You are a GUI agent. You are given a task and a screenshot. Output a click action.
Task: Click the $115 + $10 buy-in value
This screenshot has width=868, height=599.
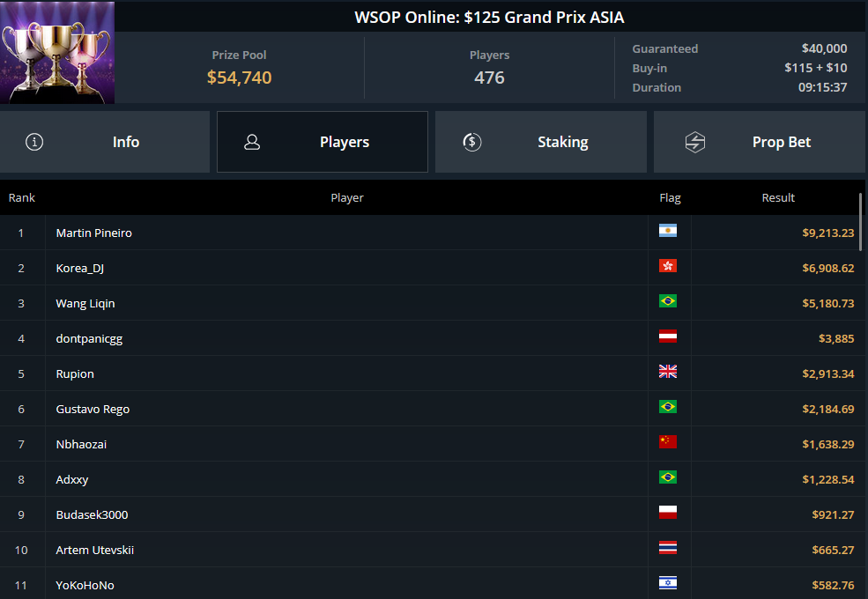click(x=815, y=68)
